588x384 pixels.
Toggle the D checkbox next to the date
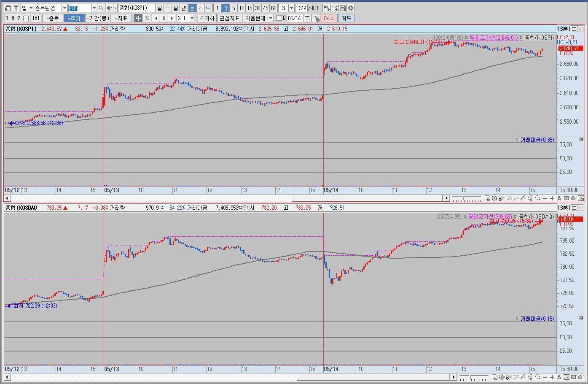pos(279,18)
